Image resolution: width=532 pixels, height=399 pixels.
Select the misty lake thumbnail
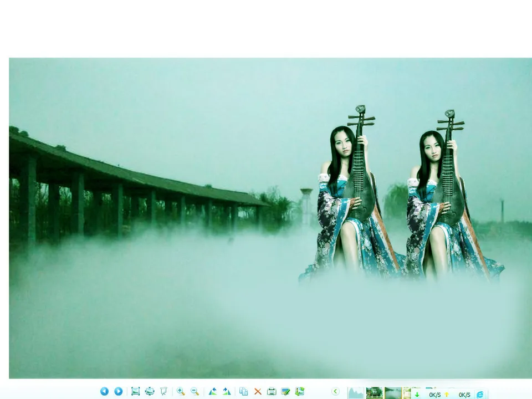coord(393,393)
